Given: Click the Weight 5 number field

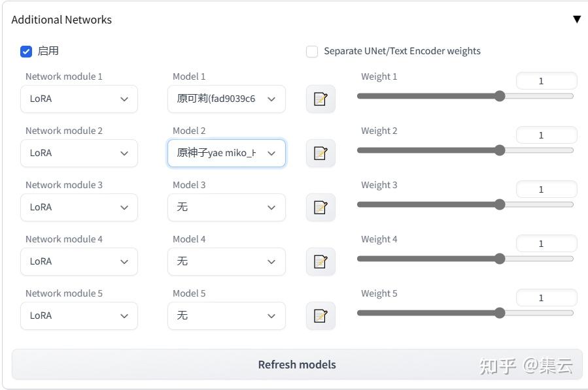Looking at the screenshot, I should click(546, 298).
